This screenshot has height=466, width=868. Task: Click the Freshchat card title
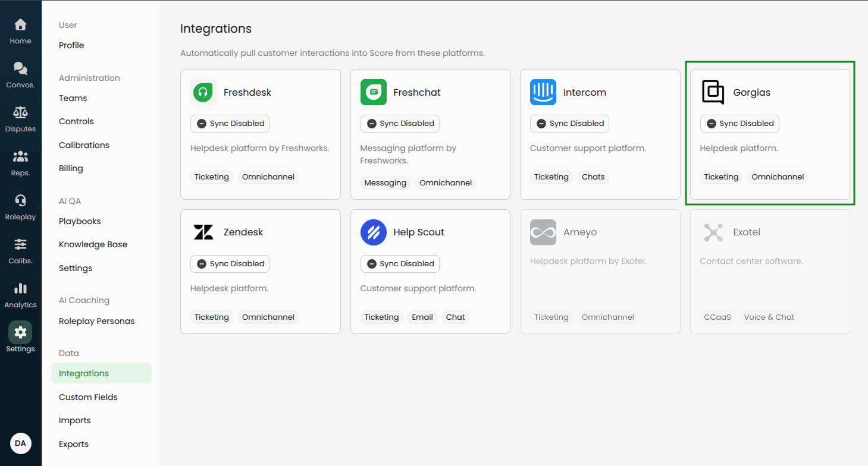click(417, 92)
